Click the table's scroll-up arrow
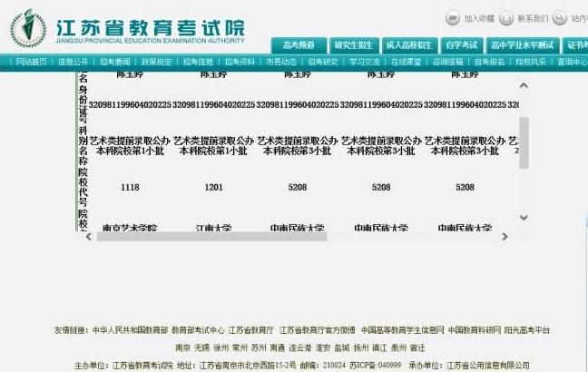Screen dimensions: 588x372 [524, 86]
